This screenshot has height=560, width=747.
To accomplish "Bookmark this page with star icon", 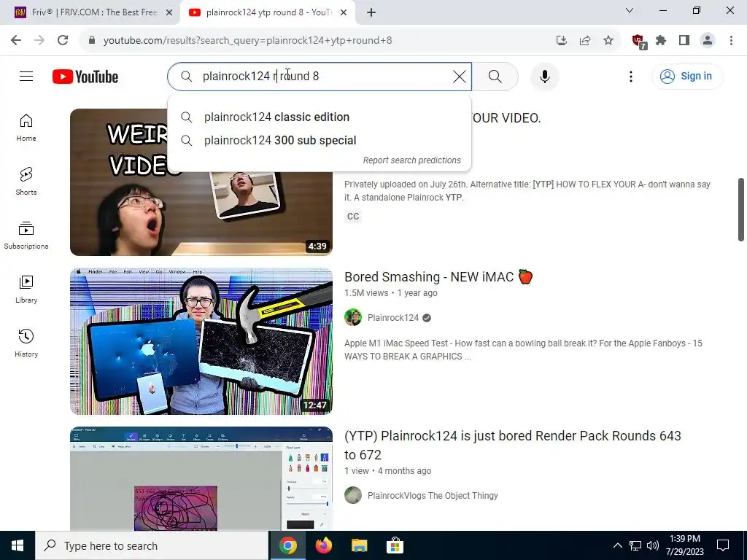I will 608,41.
